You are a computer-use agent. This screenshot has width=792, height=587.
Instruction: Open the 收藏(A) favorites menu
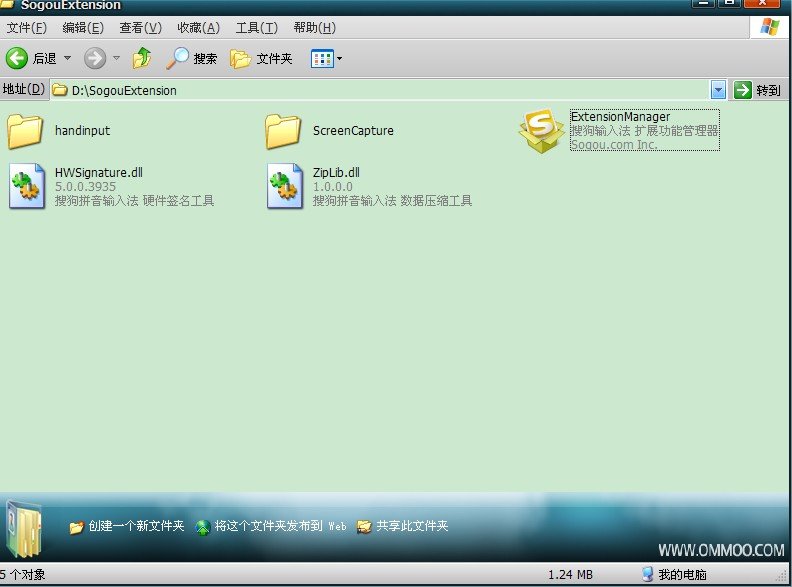click(x=198, y=28)
